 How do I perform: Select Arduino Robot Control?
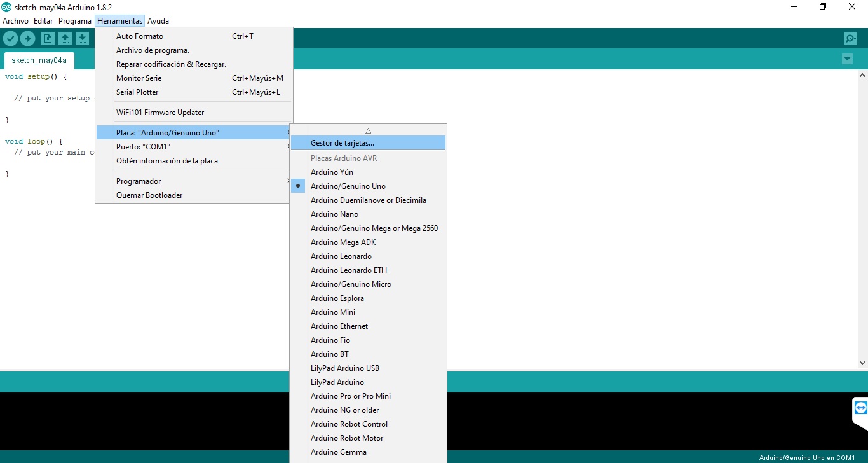click(x=369, y=424)
